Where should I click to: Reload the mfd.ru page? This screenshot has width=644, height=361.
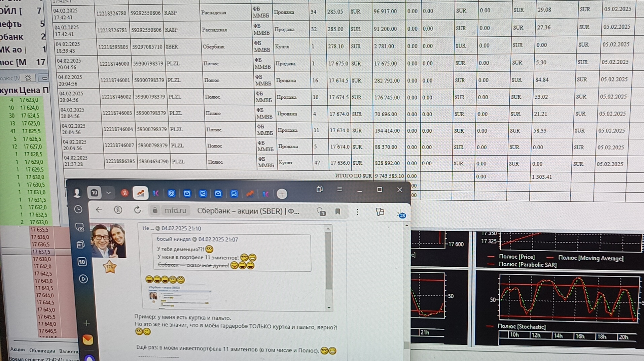137,210
